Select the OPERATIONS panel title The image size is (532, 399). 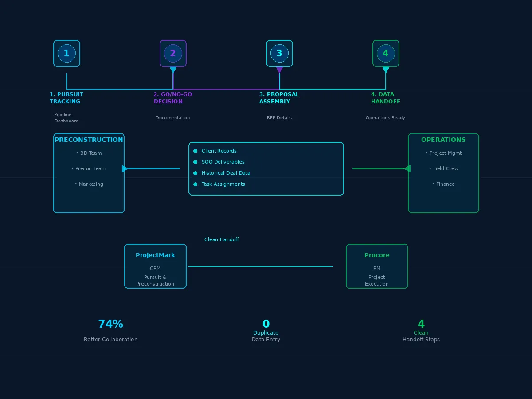click(443, 140)
